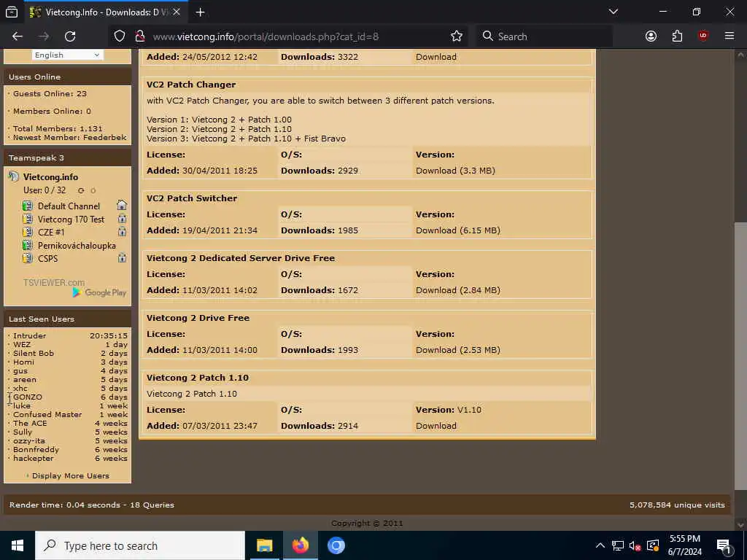The height and width of the screenshot is (560, 747).
Task: Open the notification center icon
Action: (724, 545)
